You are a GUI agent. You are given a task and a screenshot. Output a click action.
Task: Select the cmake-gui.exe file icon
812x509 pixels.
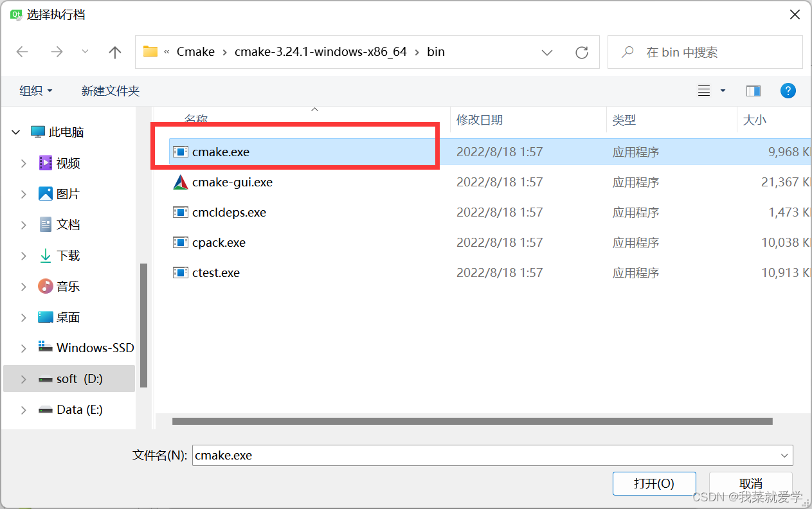click(181, 182)
